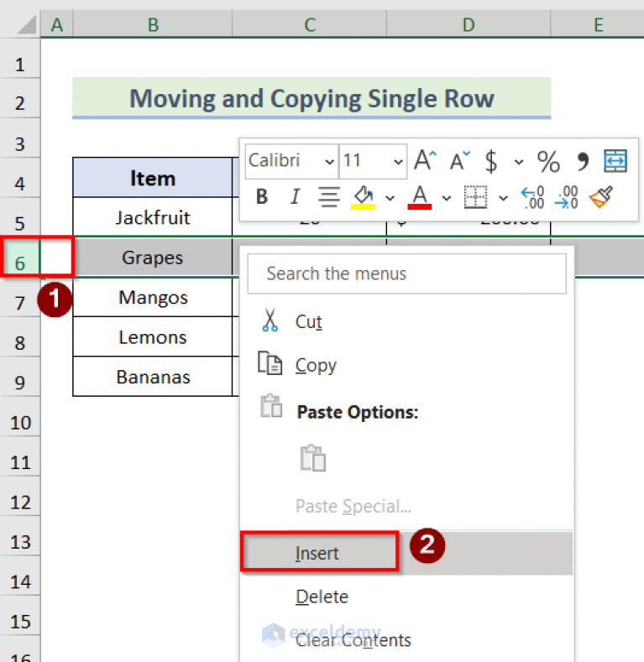Toggle italic formatting in mini toolbar
Image resolution: width=644 pixels, height=662 pixels.
(295, 197)
